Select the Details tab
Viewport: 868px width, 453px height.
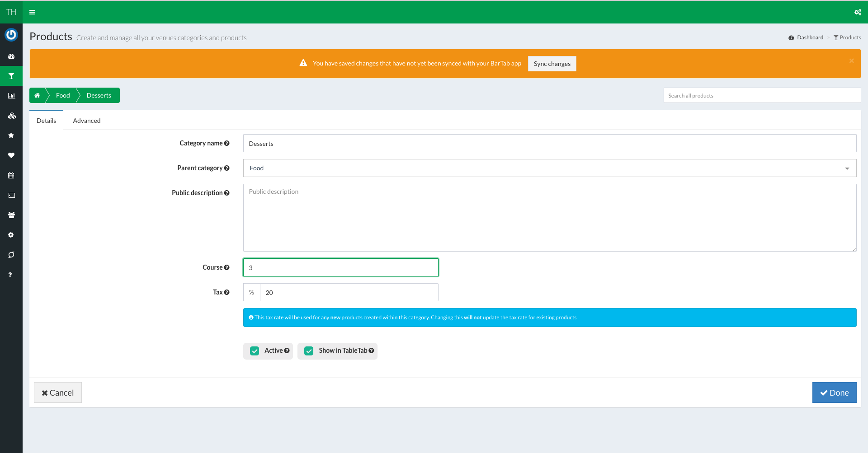pos(47,121)
